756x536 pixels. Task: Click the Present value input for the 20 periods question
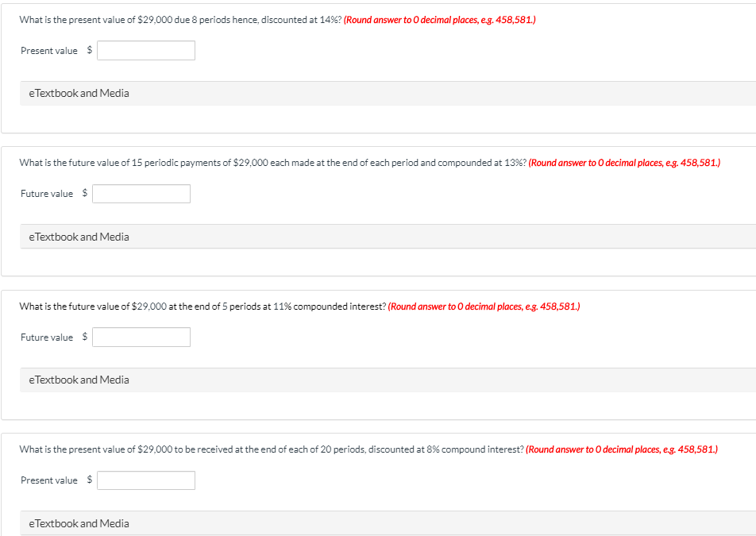point(146,480)
